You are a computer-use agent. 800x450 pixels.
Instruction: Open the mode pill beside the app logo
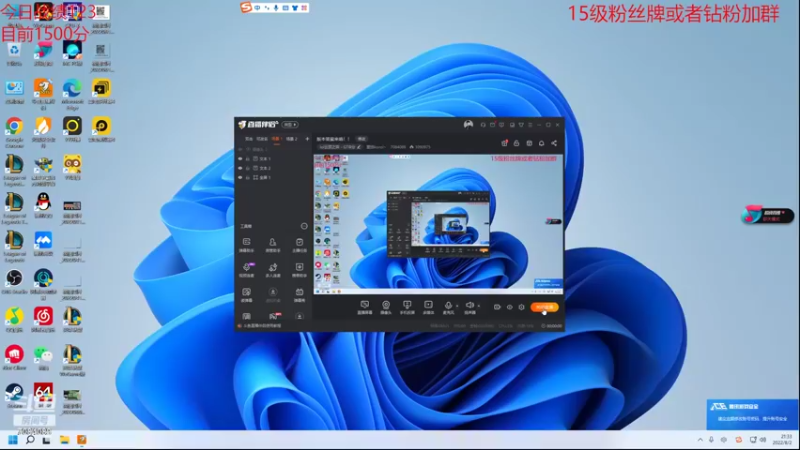[290, 124]
